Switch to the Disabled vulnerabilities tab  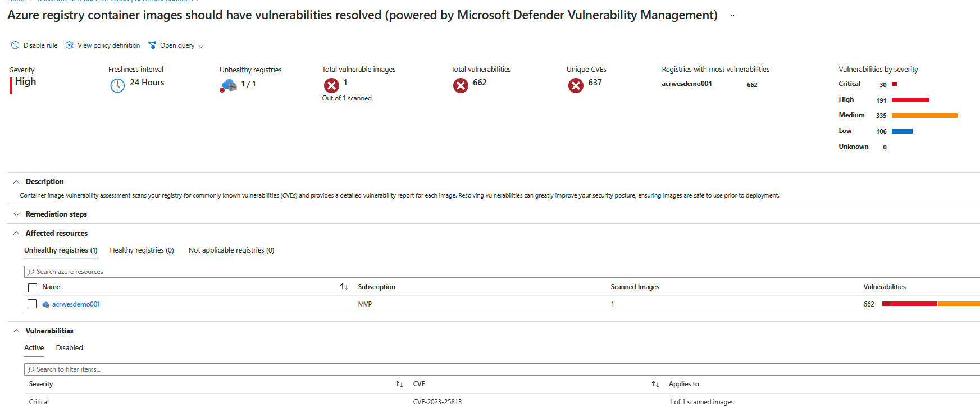click(x=69, y=348)
